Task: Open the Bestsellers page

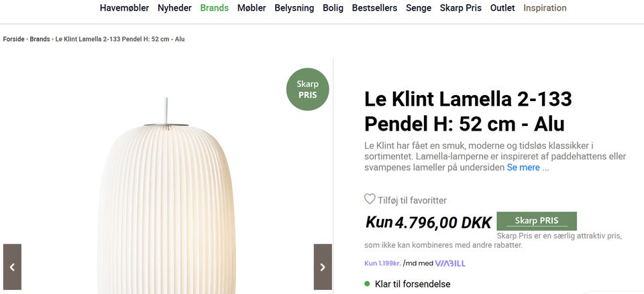Action: (x=374, y=8)
